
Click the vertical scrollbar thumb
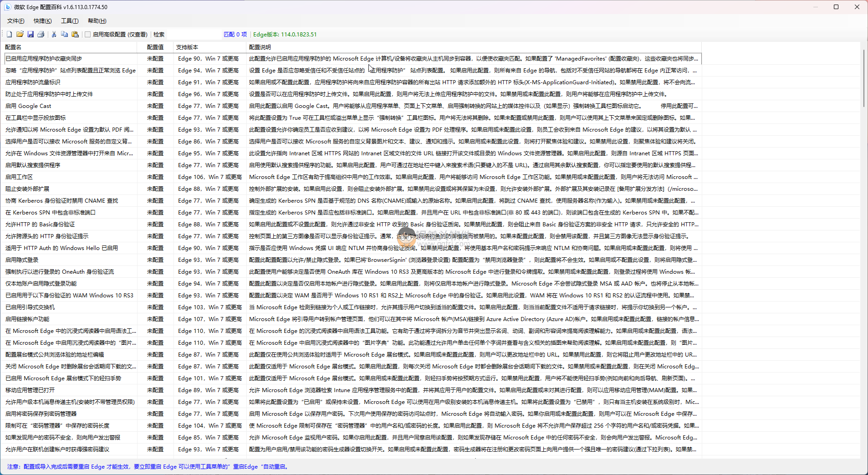click(863, 78)
